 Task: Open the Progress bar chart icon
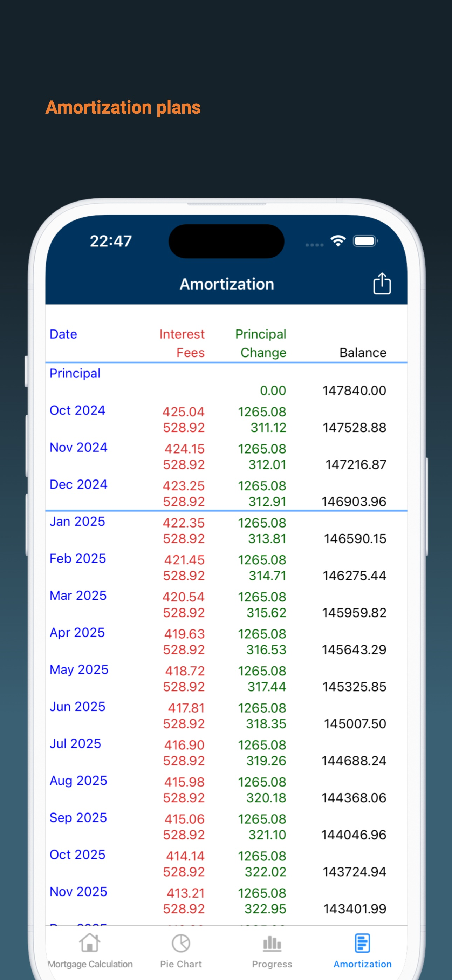coord(272,944)
